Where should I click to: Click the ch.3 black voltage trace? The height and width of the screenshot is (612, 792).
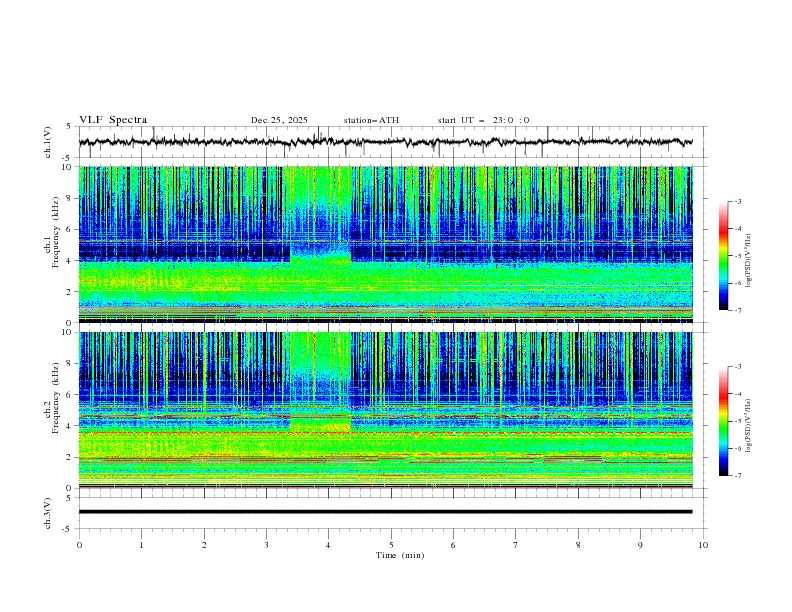[385, 512]
